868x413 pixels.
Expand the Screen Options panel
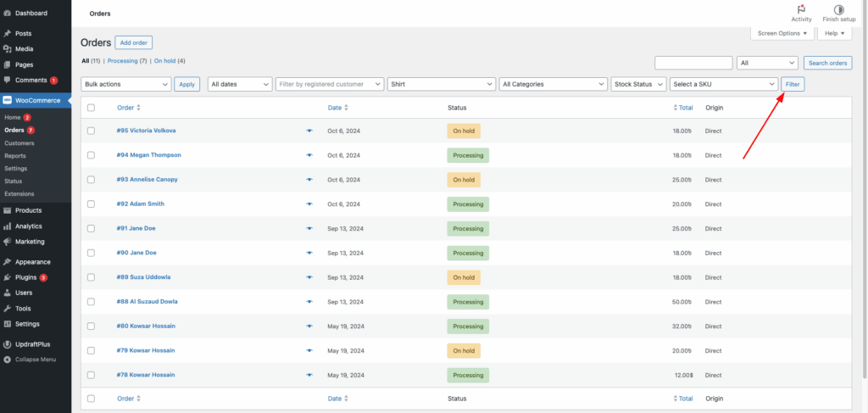782,33
